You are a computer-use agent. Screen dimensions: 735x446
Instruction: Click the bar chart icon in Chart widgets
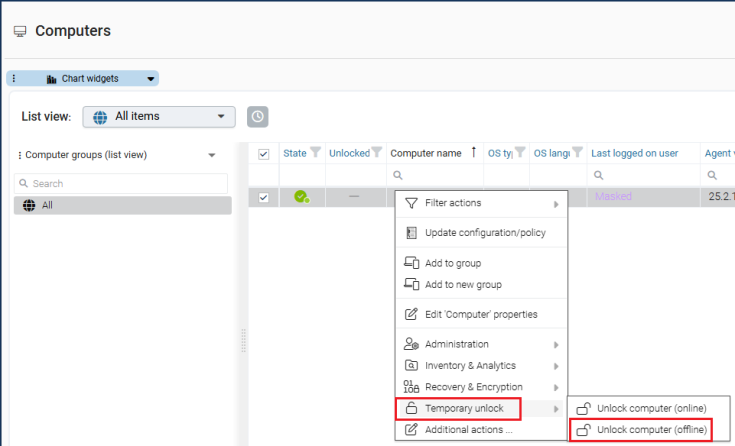[x=52, y=78]
